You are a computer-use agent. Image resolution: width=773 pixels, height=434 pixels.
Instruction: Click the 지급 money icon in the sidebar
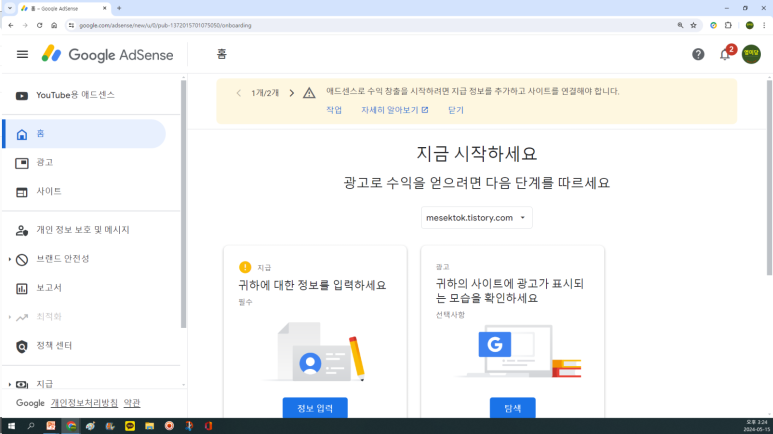coord(22,384)
